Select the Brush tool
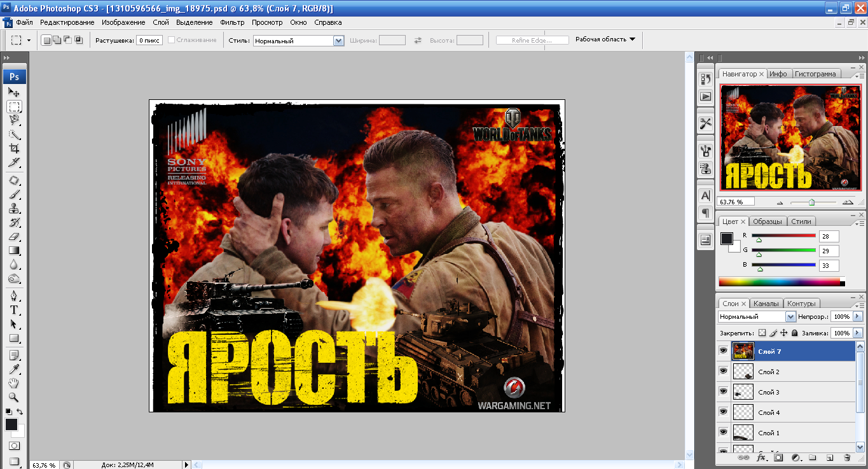868x469 pixels. tap(14, 195)
